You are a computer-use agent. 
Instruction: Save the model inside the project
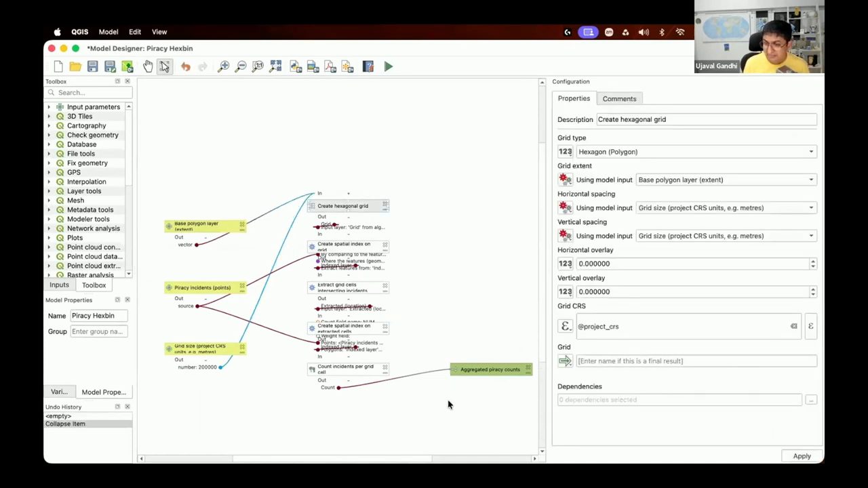(127, 66)
